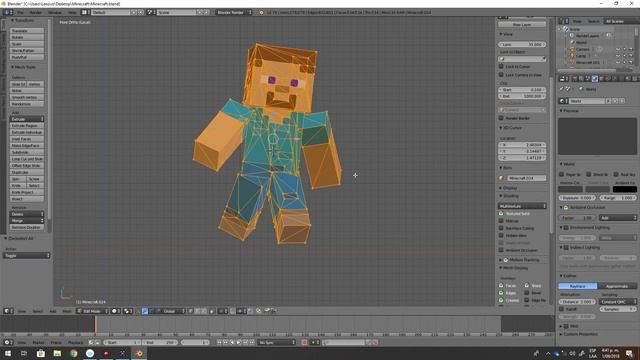
Task: Switch to the Scene properties tab icon
Action: coord(588,79)
